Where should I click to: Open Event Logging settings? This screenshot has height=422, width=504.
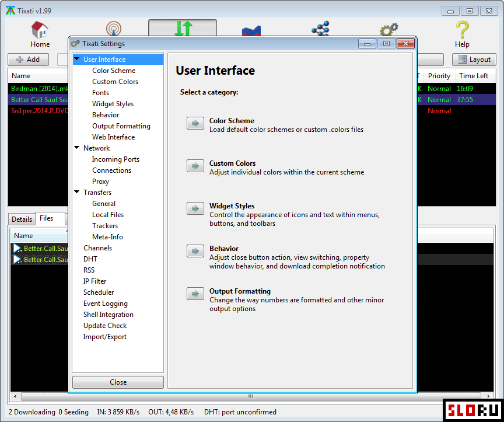(x=105, y=304)
